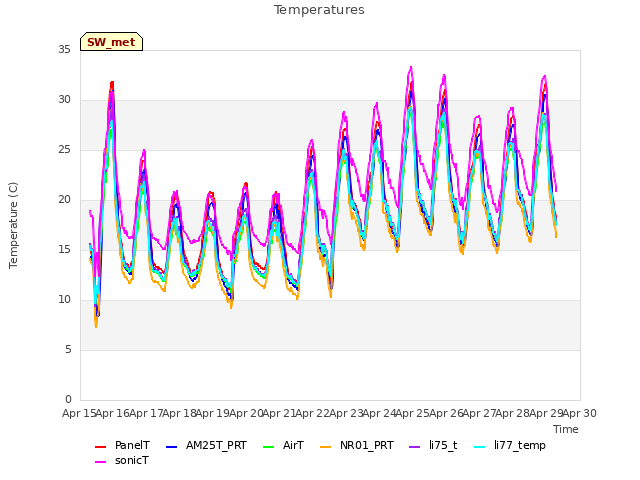Select the AM25T_PRT legend label
640x480 pixels.
216,445
